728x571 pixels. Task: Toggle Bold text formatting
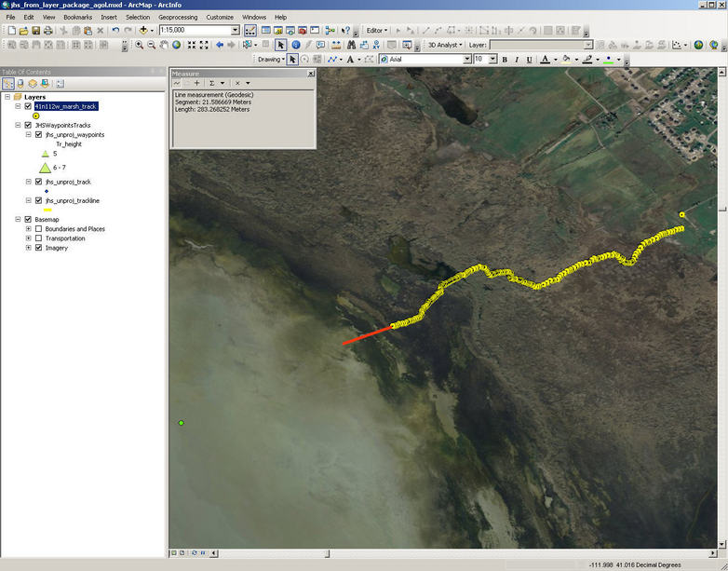(505, 60)
